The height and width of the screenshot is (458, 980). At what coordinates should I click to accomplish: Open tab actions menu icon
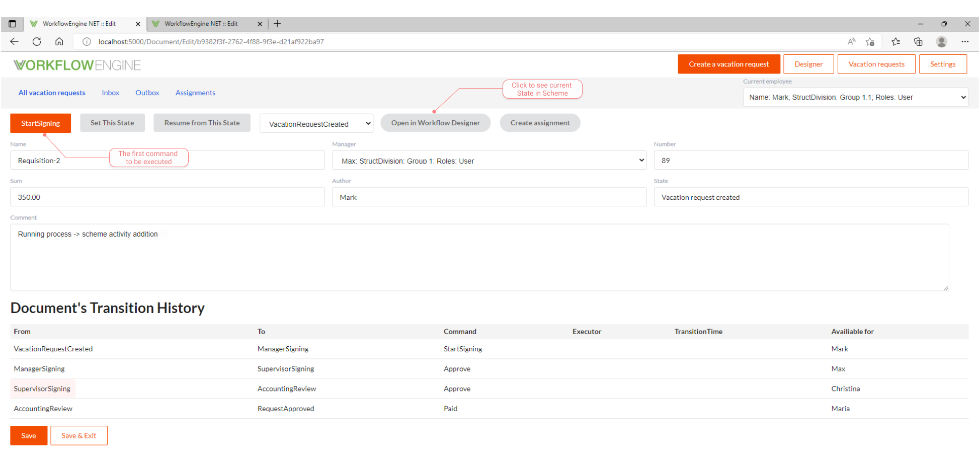click(x=13, y=24)
